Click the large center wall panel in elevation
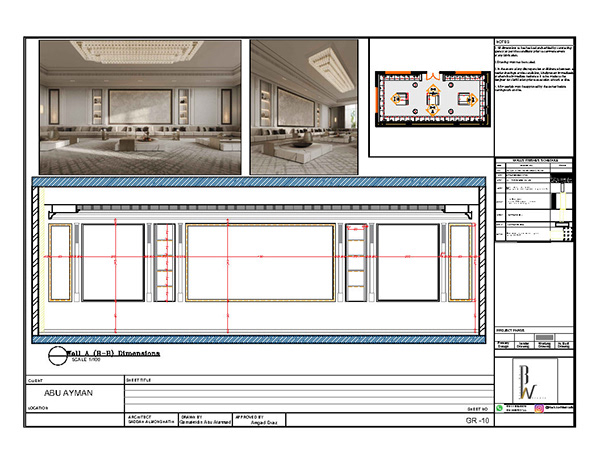This screenshot has width=600, height=464. (260, 263)
